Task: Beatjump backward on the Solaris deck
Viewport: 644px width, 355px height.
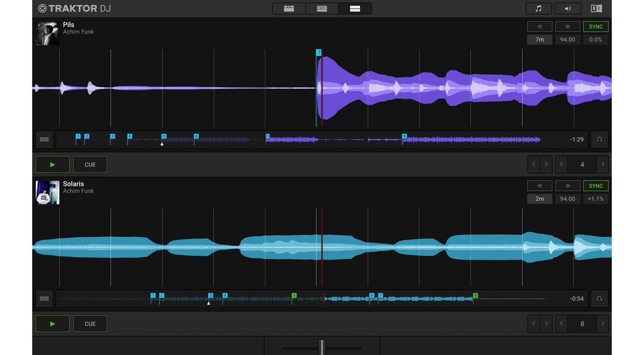Action: point(534,324)
